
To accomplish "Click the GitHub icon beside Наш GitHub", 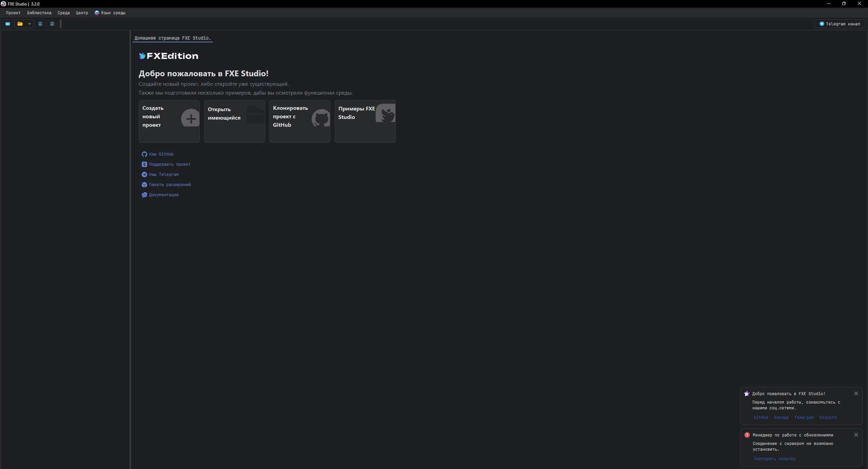I will [144, 154].
